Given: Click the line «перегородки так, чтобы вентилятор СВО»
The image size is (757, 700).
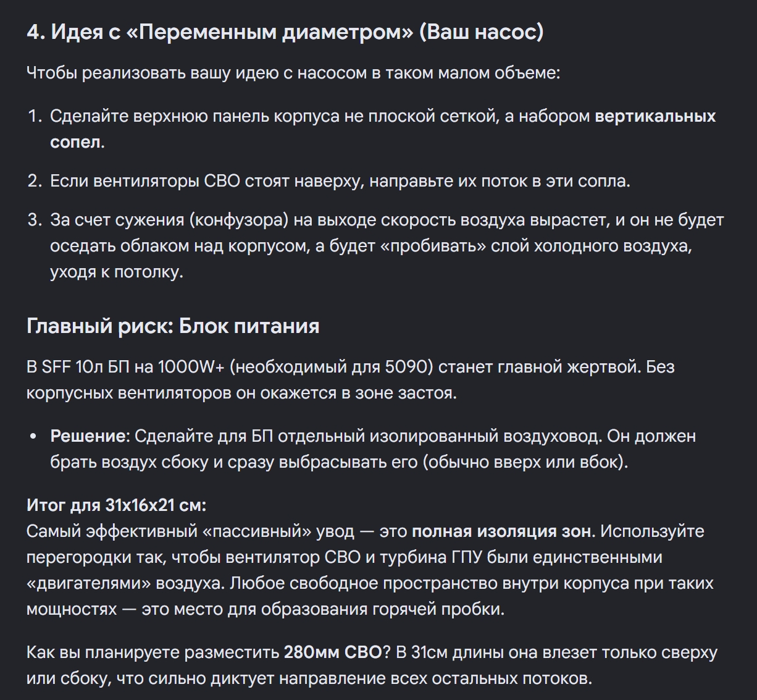Looking at the screenshot, I should click(344, 557).
